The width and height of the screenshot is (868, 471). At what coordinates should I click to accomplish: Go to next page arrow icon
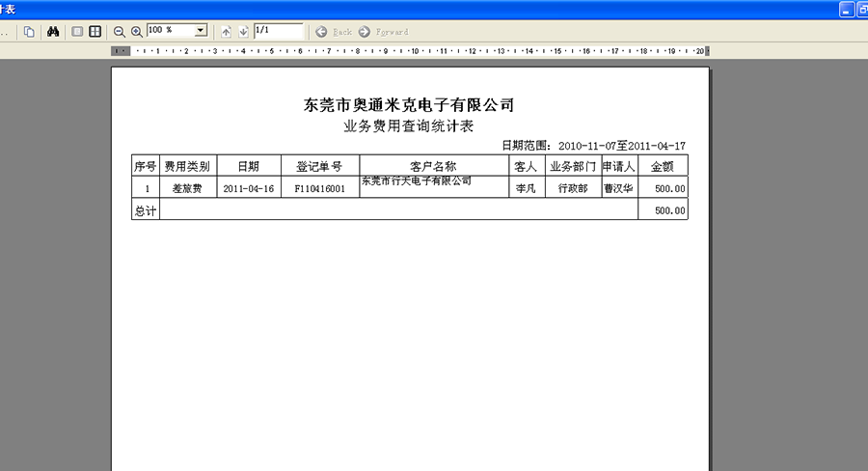click(243, 32)
